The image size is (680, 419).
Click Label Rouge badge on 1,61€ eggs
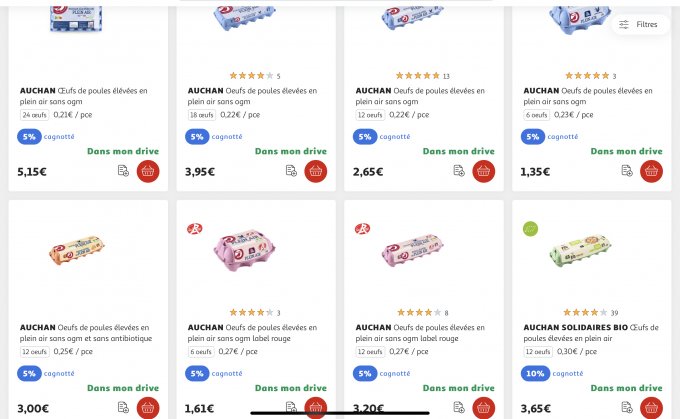point(193,229)
